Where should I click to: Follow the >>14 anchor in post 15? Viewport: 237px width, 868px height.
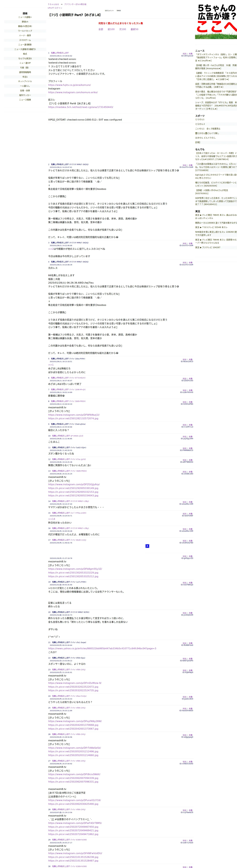(x=52, y=519)
